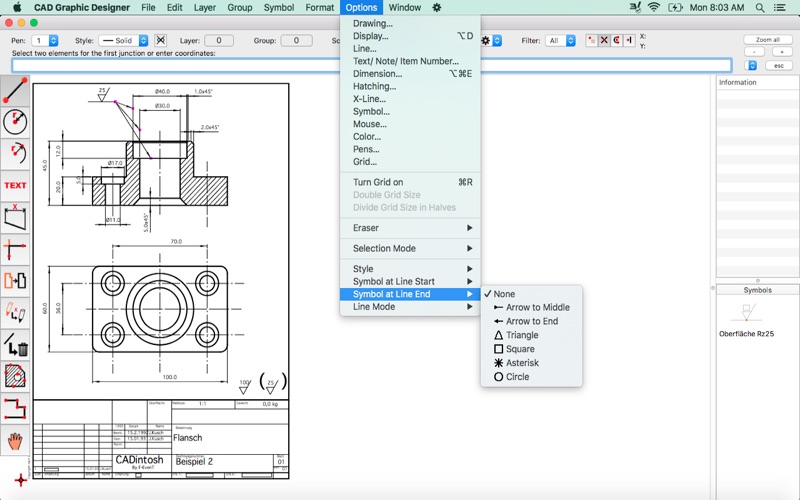Open Spotlight search in the menu bar

tap(760, 8)
